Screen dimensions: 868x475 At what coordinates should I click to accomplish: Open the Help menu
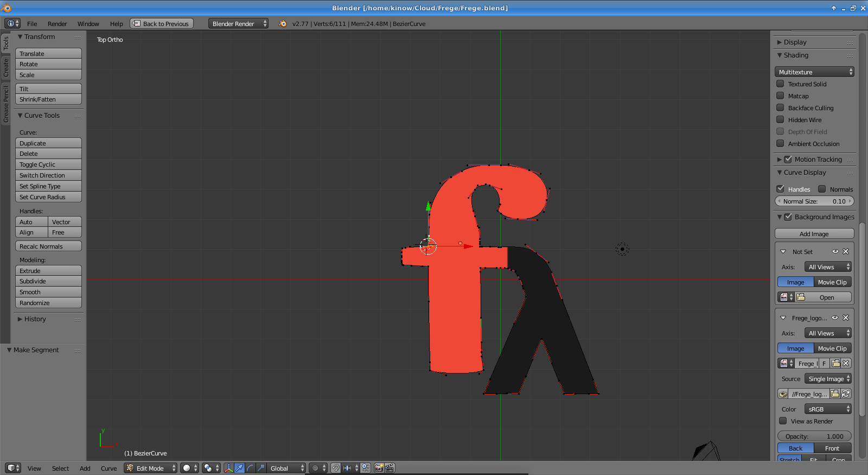click(116, 23)
